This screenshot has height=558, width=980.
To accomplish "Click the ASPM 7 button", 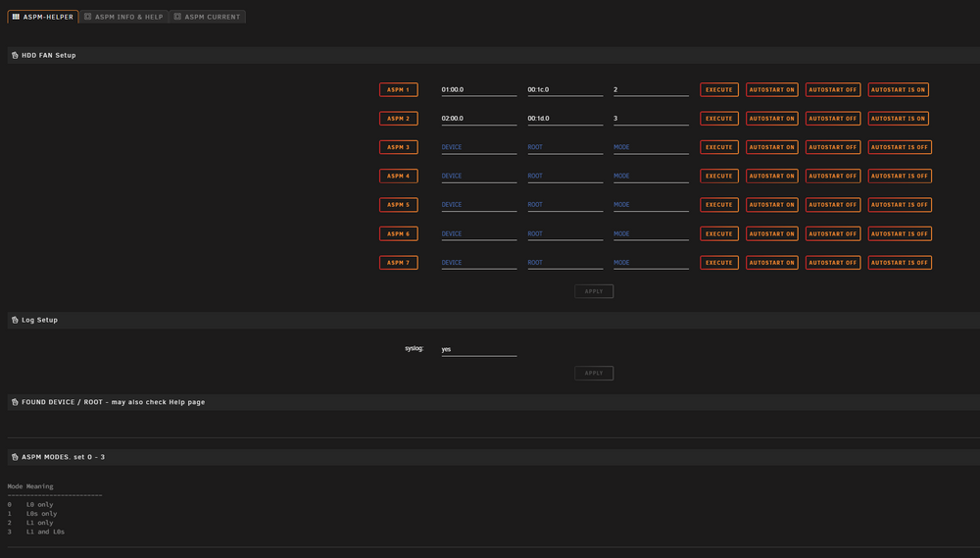I will 398,262.
